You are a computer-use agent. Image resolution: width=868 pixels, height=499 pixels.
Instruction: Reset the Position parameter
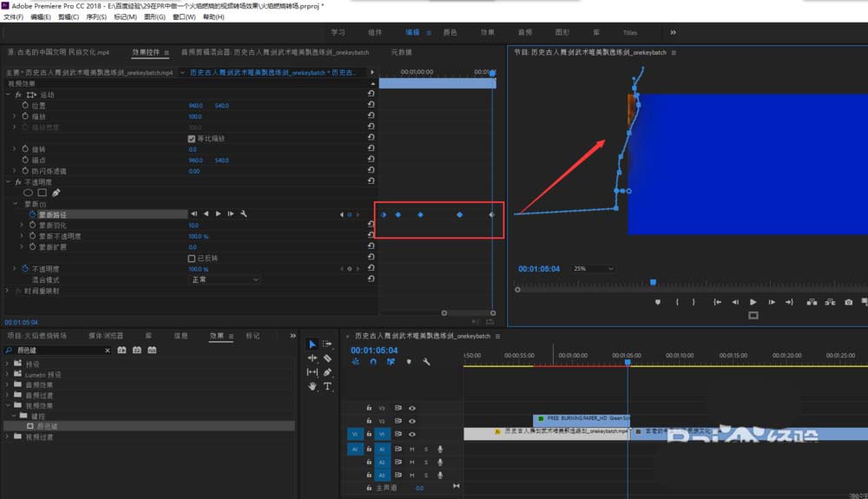tap(371, 104)
